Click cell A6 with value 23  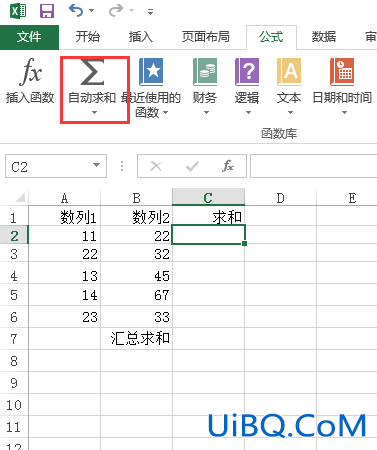click(64, 317)
